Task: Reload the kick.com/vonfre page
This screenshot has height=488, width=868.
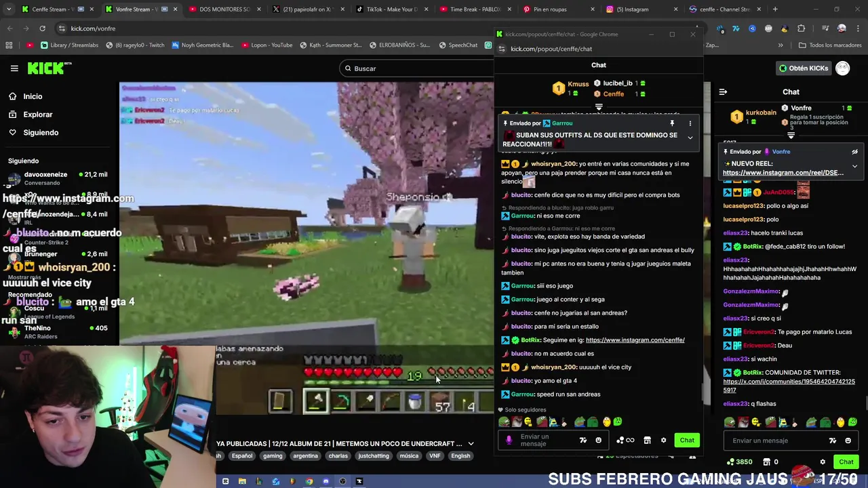Action: (42, 28)
